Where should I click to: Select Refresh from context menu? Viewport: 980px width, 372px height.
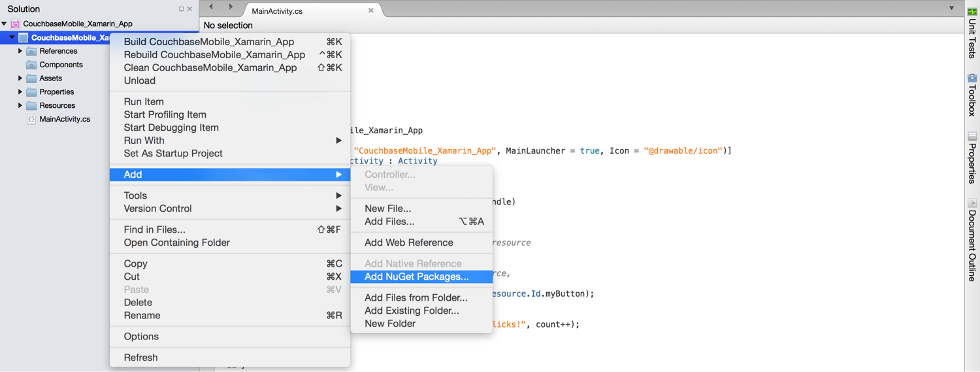(230, 358)
